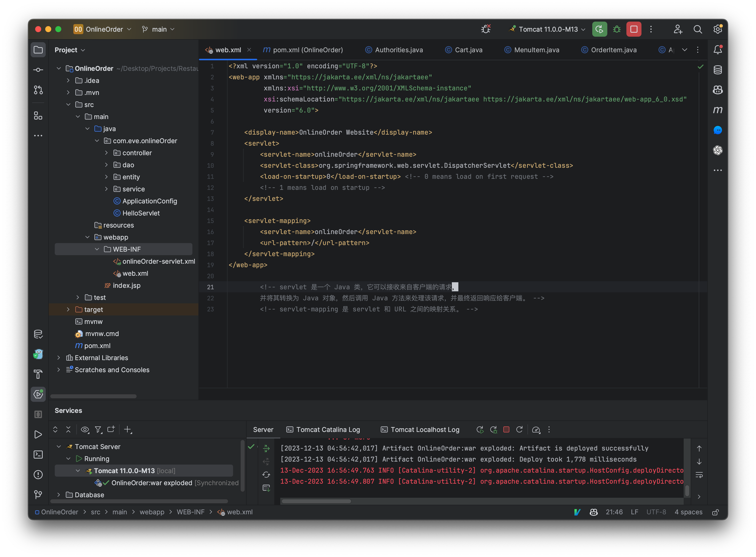
Task: Open the Terminal tool window icon
Action: [x=38, y=455]
